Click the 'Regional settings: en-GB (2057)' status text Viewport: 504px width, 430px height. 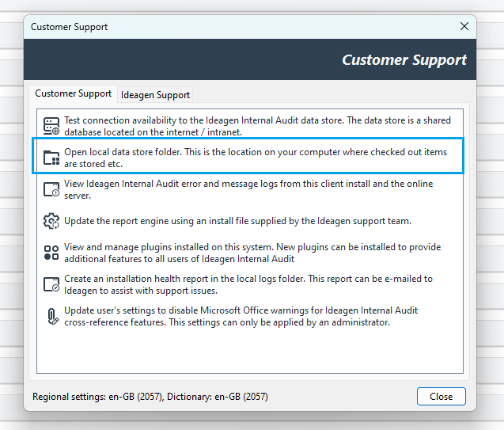point(98,397)
